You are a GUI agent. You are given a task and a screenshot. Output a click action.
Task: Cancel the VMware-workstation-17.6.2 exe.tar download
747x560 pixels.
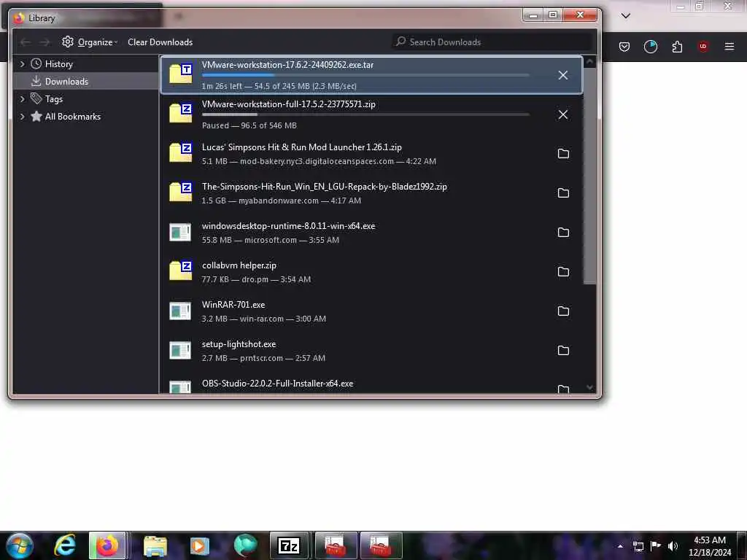pyautogui.click(x=562, y=75)
